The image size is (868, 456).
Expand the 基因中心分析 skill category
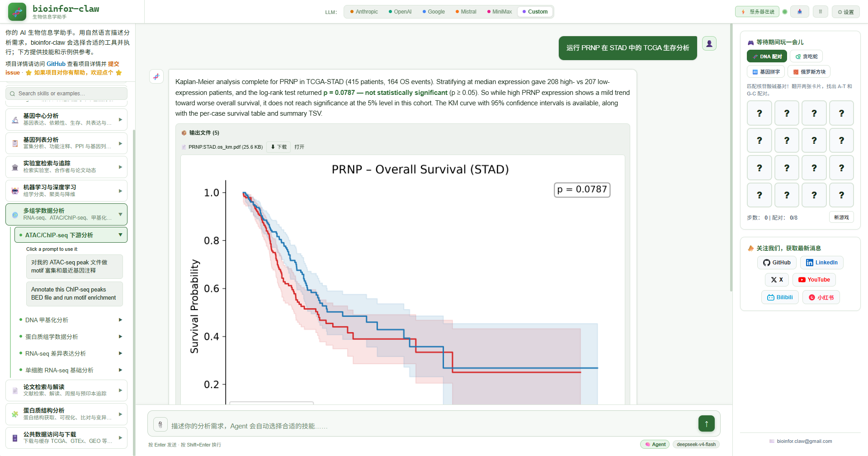click(66, 119)
